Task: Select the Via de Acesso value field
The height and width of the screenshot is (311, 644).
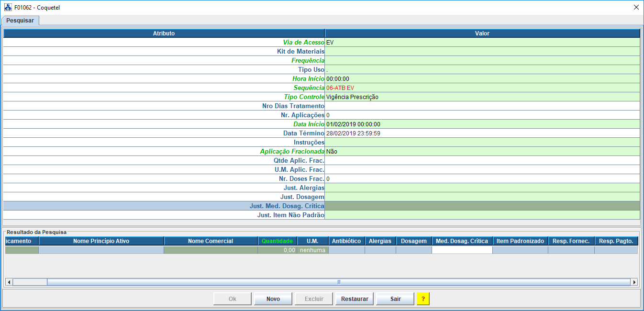Action: (x=482, y=43)
